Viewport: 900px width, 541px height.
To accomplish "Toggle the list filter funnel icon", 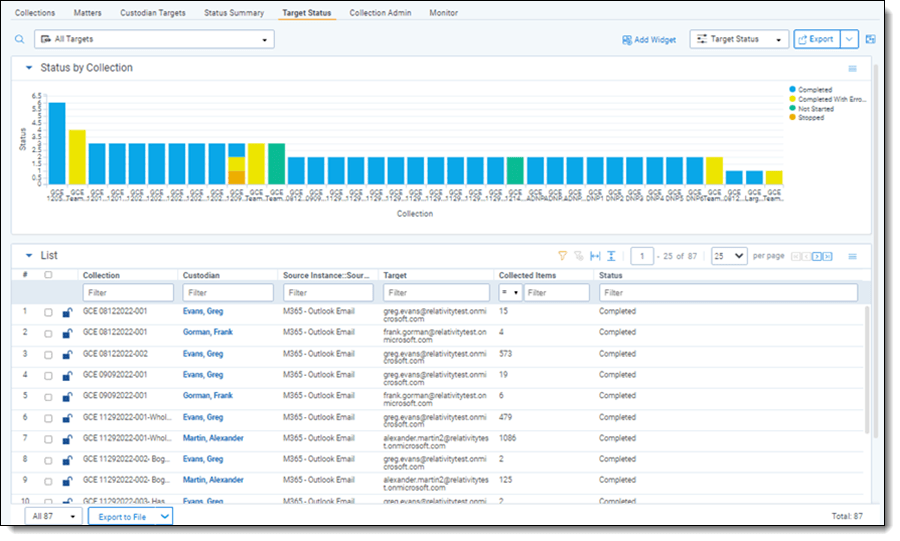I will (x=562, y=256).
